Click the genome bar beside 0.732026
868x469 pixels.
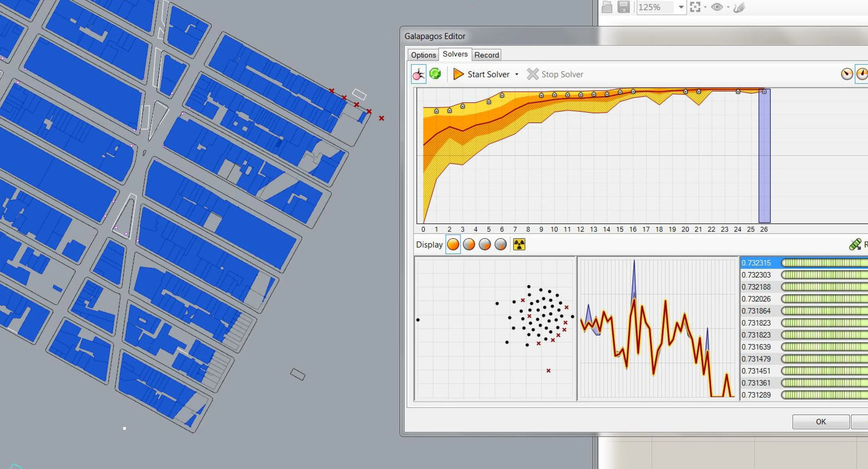pyautogui.click(x=825, y=299)
